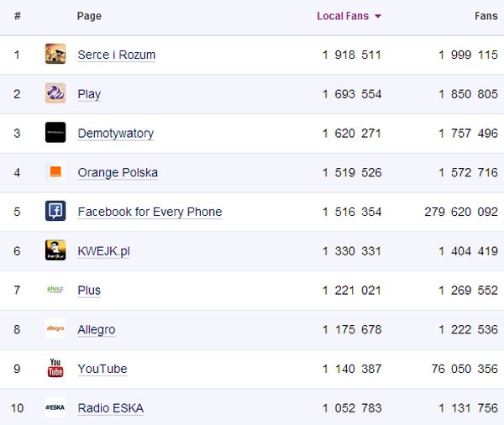Sort table by Fans column header
The height and width of the screenshot is (425, 504).
(486, 16)
